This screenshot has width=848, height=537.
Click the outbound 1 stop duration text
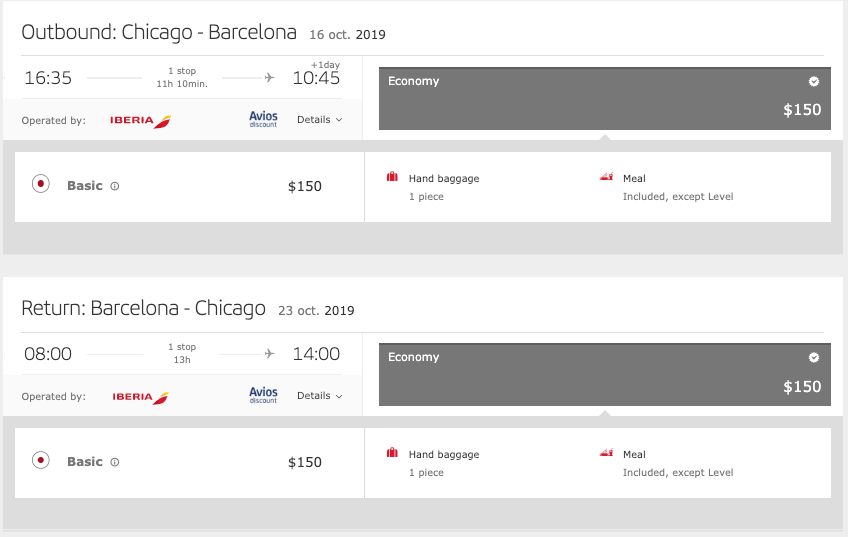point(182,77)
